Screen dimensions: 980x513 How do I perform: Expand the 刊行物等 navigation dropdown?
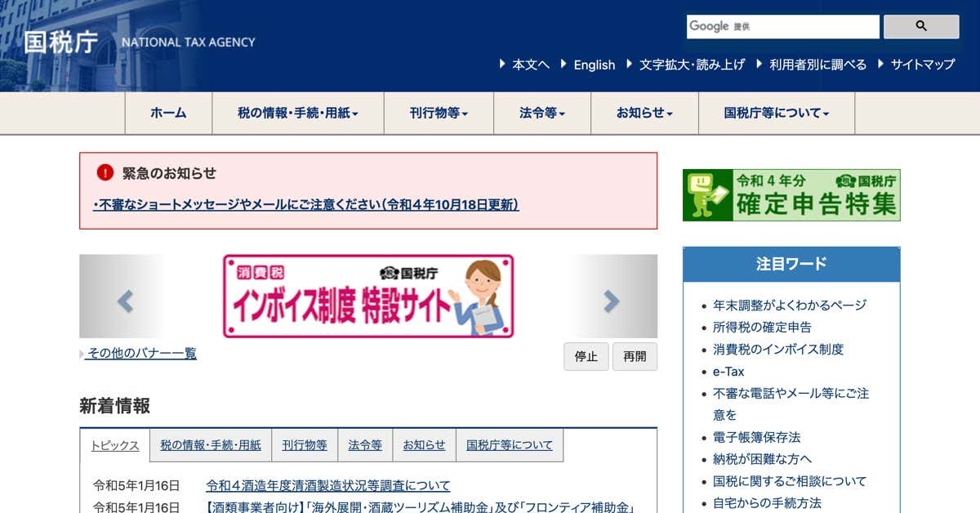[x=439, y=114]
